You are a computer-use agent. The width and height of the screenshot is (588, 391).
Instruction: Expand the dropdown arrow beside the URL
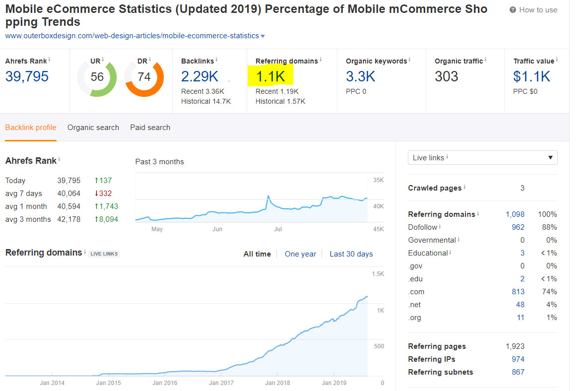point(263,35)
